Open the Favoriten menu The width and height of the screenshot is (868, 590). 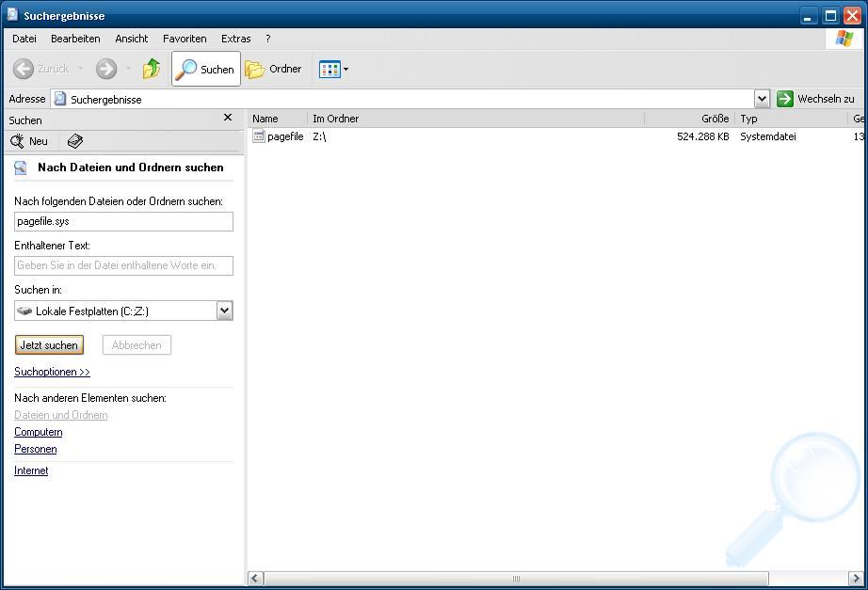(185, 39)
